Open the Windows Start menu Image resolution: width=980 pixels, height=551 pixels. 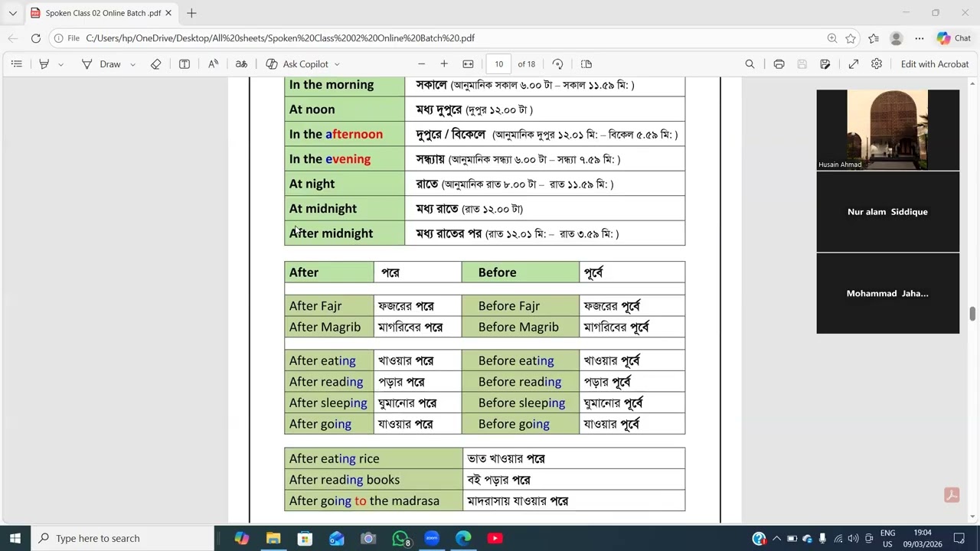pos(15,538)
